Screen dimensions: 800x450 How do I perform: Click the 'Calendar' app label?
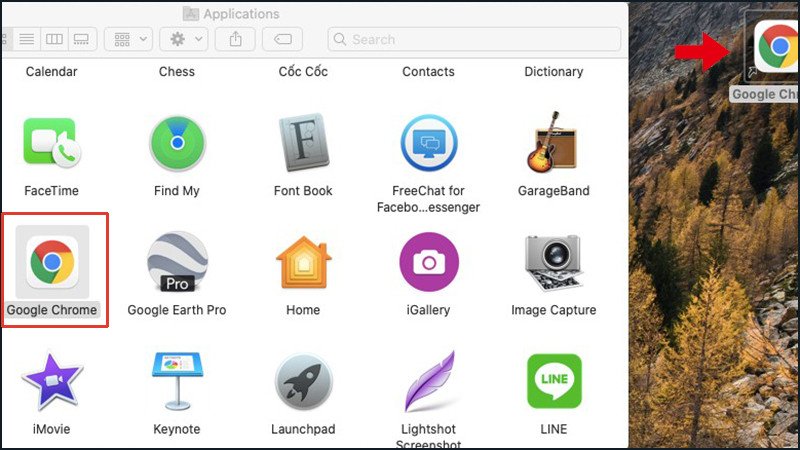click(x=52, y=71)
